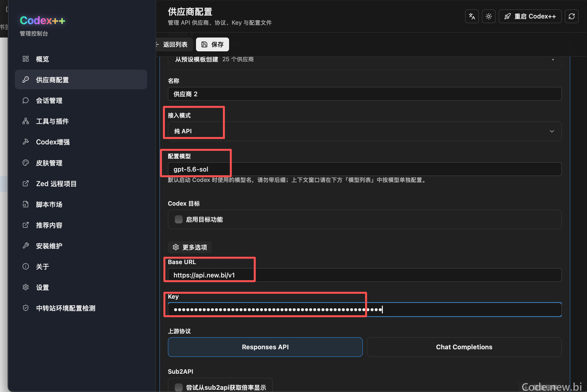Click the network icon beside 工具与插件
587x392 pixels.
[25, 121]
